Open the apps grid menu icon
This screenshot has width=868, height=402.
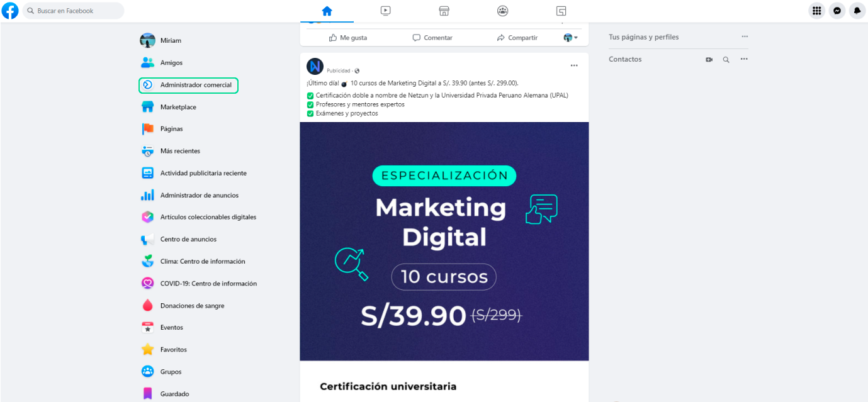point(816,11)
